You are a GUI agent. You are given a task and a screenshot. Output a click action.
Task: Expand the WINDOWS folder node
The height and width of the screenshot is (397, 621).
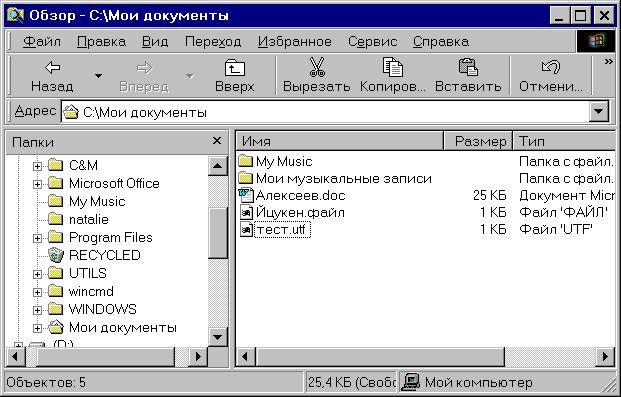click(x=38, y=310)
